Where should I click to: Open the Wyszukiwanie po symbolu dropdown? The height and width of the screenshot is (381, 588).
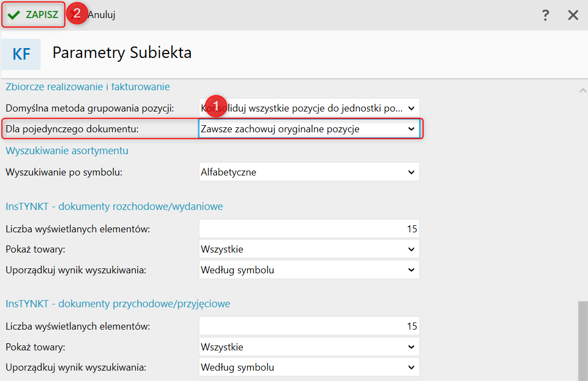click(309, 172)
